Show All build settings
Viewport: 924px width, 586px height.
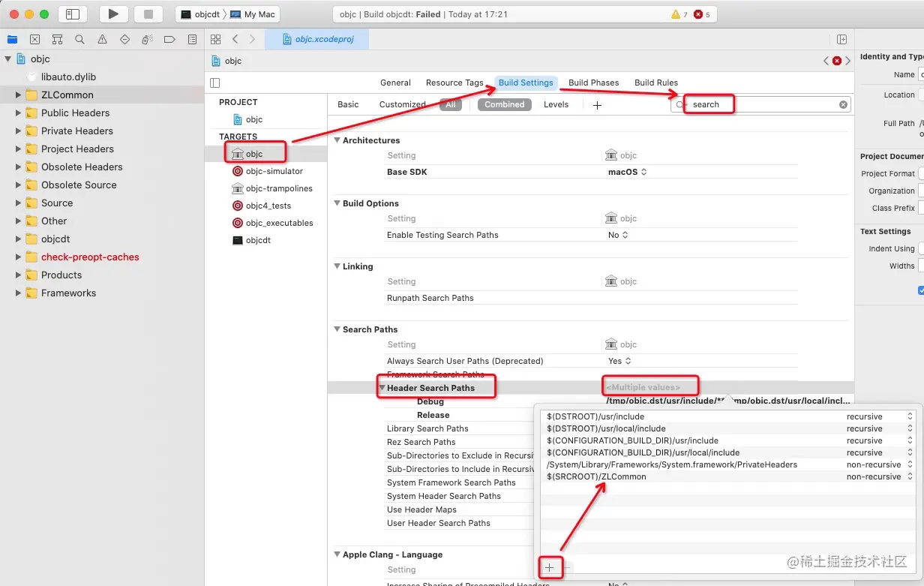pyautogui.click(x=451, y=105)
